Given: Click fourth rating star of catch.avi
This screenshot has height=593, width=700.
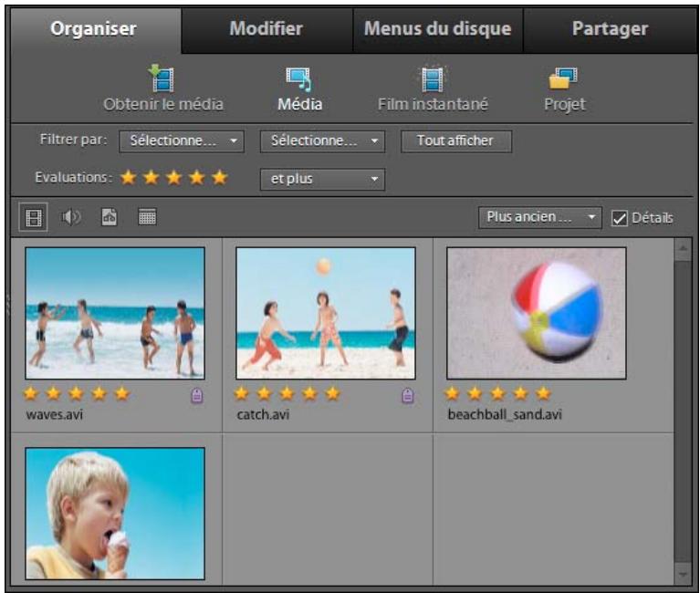Looking at the screenshot, I should coord(309,393).
